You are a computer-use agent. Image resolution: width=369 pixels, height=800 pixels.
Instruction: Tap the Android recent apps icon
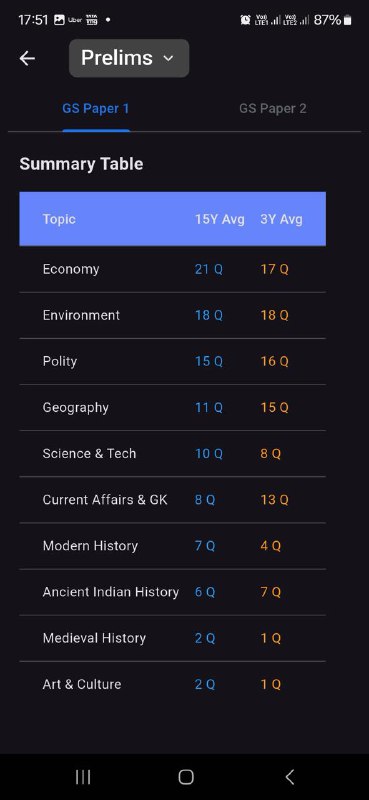pyautogui.click(x=83, y=777)
